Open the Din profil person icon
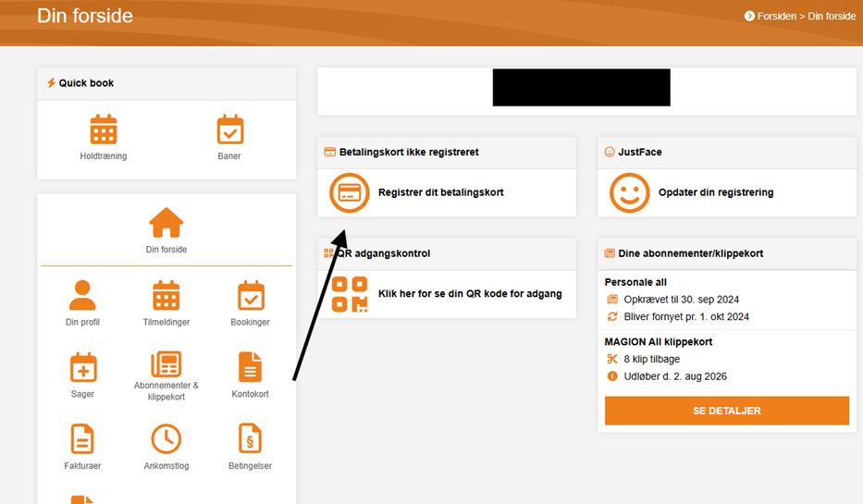This screenshot has width=863, height=504. pyautogui.click(x=83, y=296)
